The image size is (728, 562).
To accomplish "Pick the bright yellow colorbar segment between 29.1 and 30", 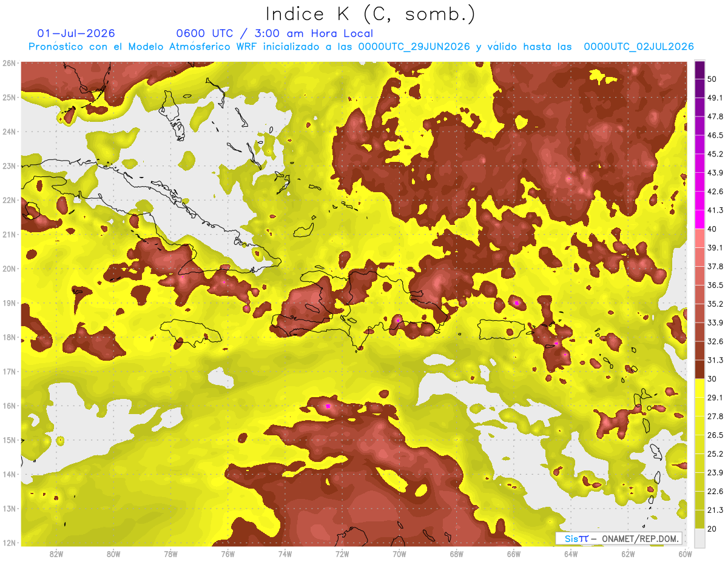I will click(699, 388).
